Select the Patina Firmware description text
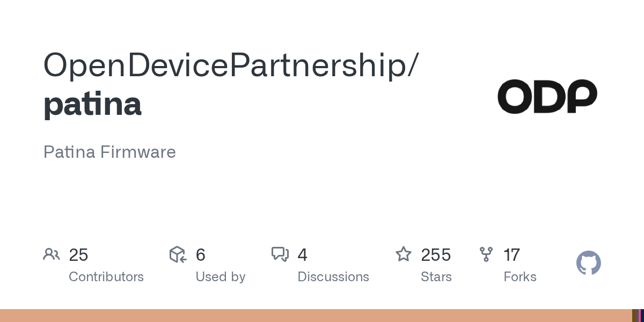This screenshot has width=644, height=322. [109, 152]
